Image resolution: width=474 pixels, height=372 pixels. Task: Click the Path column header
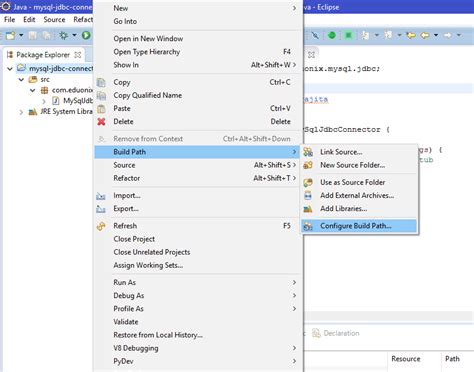click(x=452, y=359)
